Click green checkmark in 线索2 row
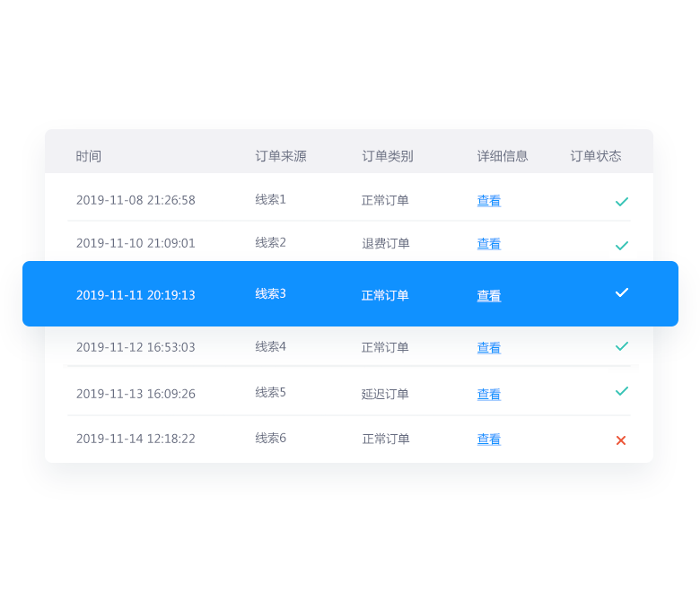The width and height of the screenshot is (700, 592). tap(621, 245)
